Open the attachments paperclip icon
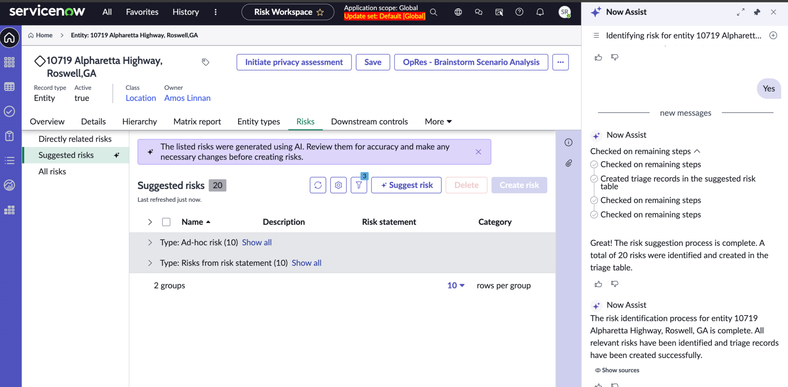 coord(568,163)
